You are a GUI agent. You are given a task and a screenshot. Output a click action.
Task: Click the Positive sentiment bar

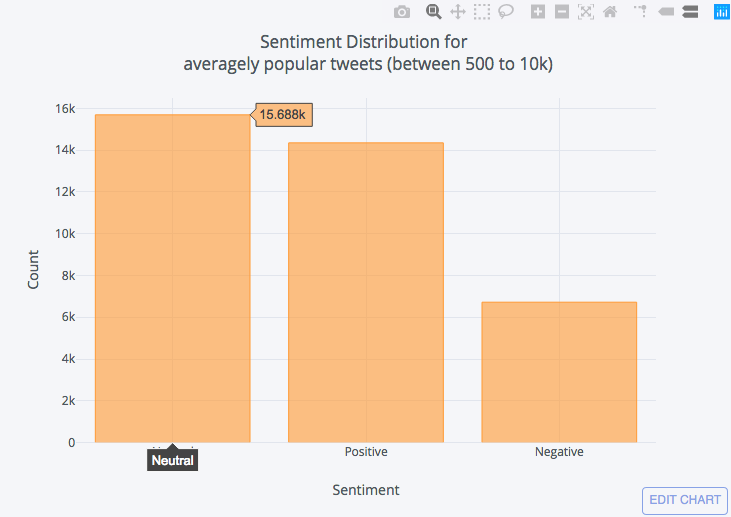(x=366, y=292)
